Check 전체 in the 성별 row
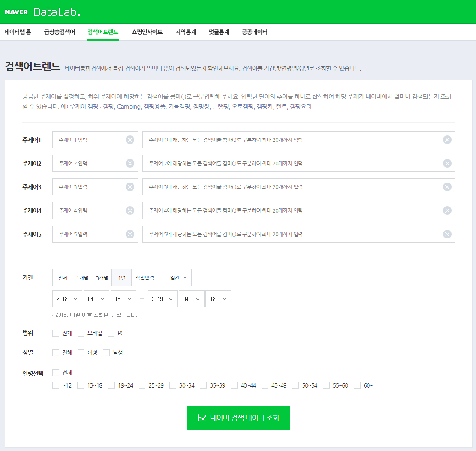Image resolution: width=476 pixels, height=451 pixels. [56, 353]
